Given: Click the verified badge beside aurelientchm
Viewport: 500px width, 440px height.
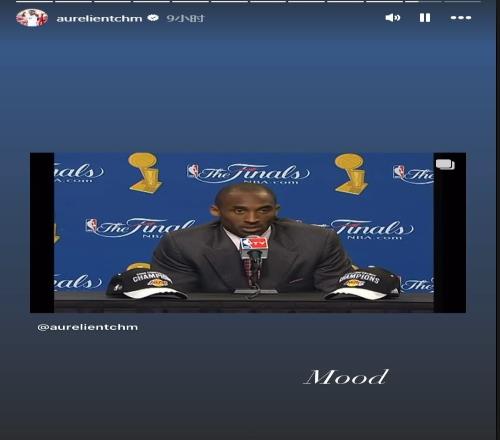Looking at the screenshot, I should (x=153, y=18).
